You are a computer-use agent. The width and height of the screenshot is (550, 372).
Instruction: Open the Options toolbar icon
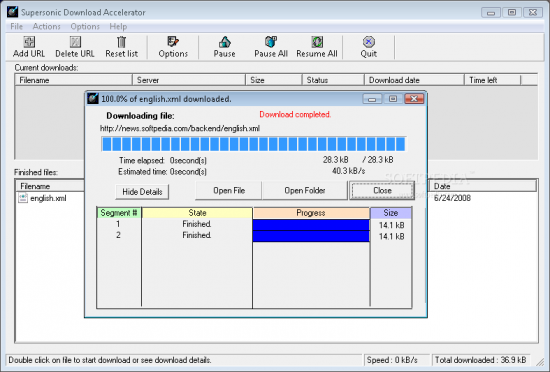click(x=173, y=42)
